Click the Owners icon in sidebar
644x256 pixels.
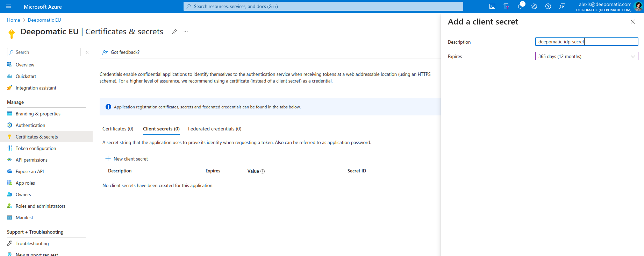9,194
